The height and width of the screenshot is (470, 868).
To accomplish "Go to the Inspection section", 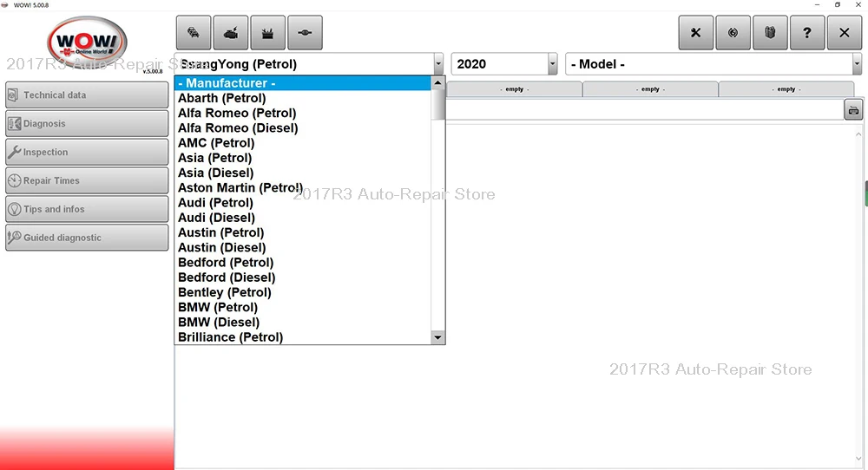I will (87, 152).
